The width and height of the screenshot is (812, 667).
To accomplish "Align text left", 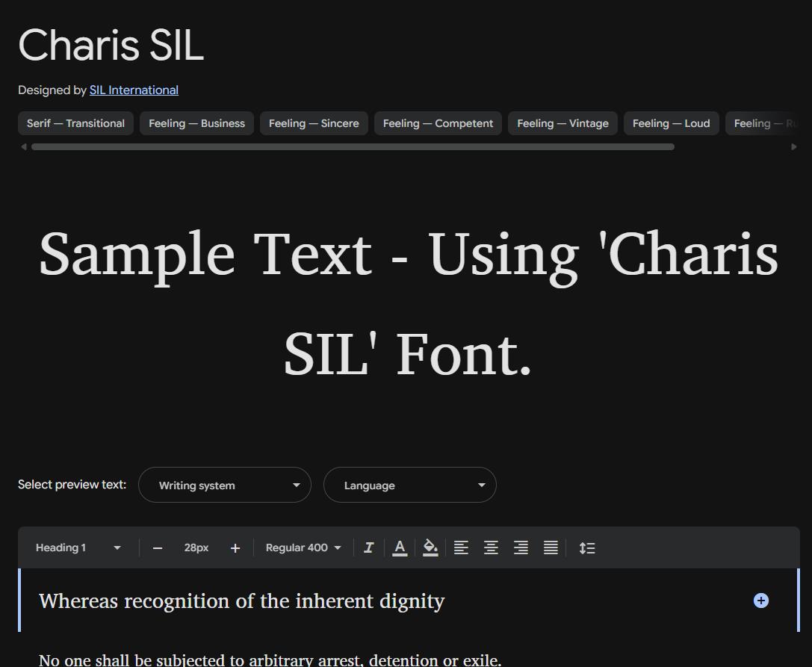I will (x=461, y=548).
